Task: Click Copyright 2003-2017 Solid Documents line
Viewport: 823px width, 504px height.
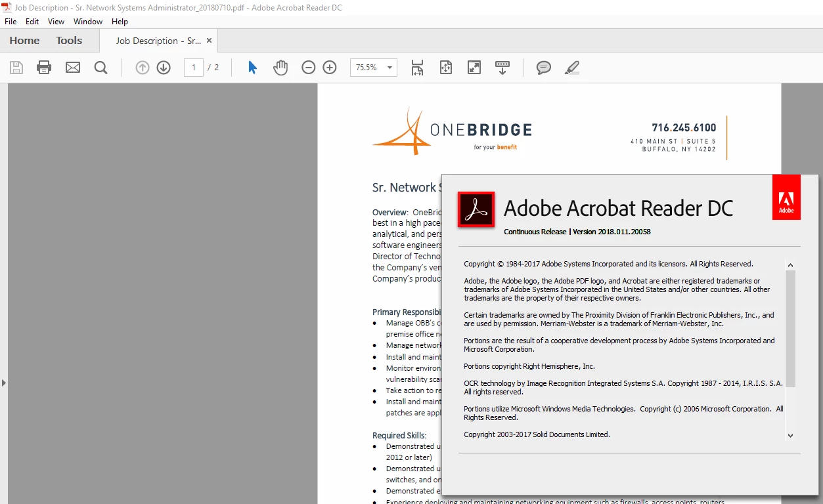Action: 537,434
